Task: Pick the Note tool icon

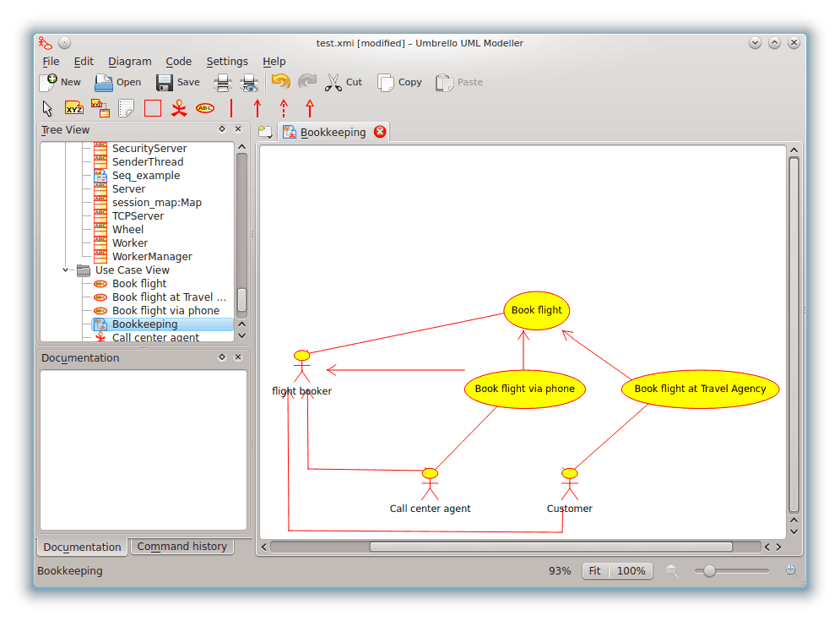Action: pyautogui.click(x=127, y=108)
